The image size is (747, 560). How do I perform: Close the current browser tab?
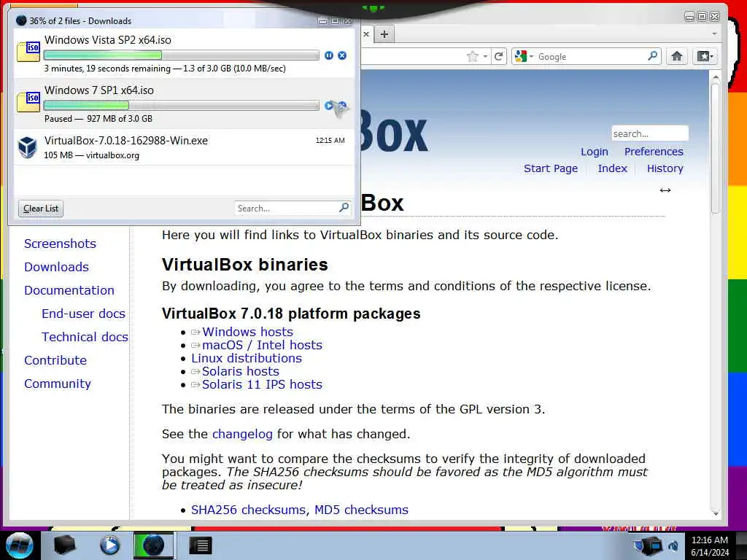366,34
